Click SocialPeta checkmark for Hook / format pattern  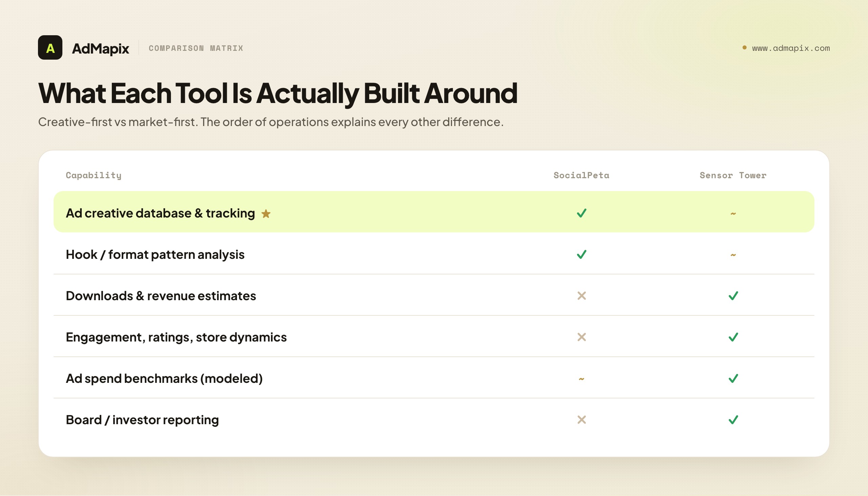581,254
